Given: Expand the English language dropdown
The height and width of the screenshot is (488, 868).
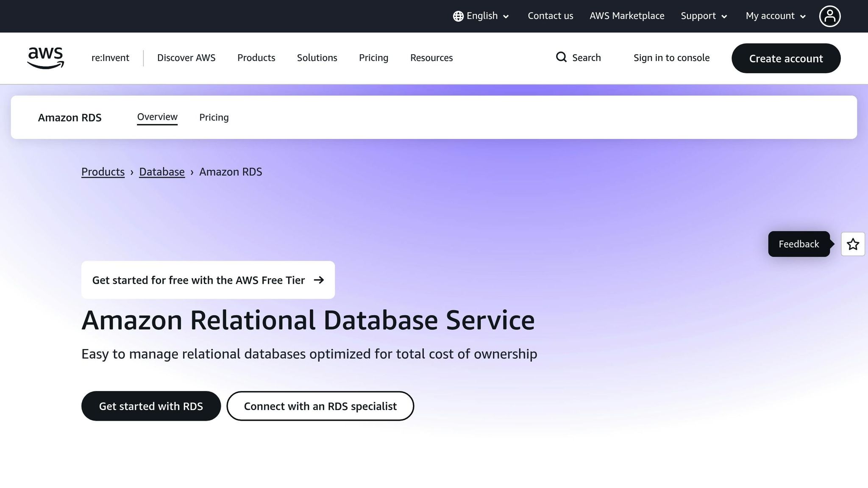Looking at the screenshot, I should click(506, 17).
